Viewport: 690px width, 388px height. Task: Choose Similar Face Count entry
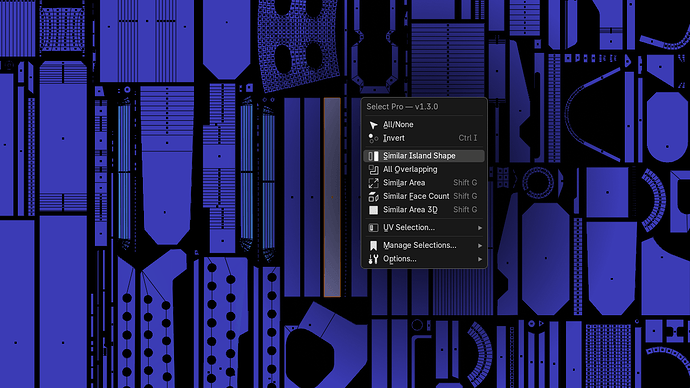pyautogui.click(x=424, y=196)
